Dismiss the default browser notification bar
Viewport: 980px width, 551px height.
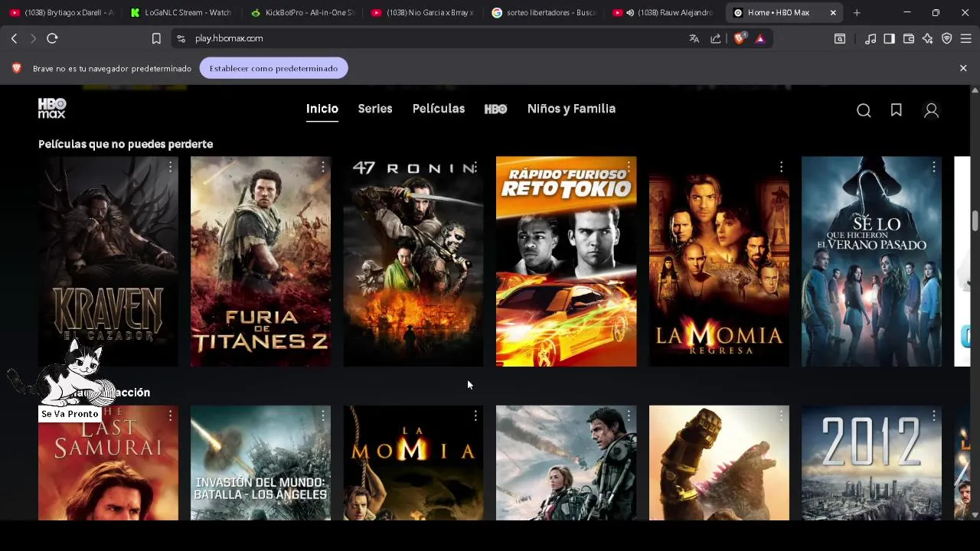pyautogui.click(x=963, y=68)
